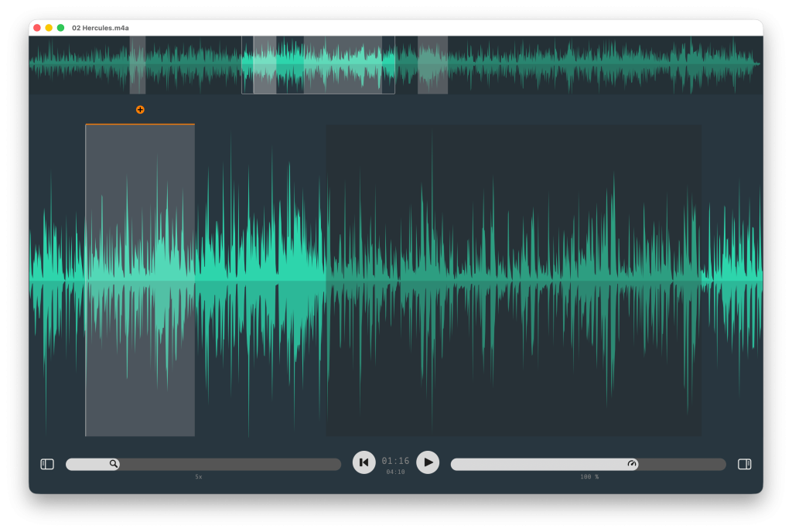This screenshot has width=792, height=532.
Task: Click the skip to start button
Action: 364,462
